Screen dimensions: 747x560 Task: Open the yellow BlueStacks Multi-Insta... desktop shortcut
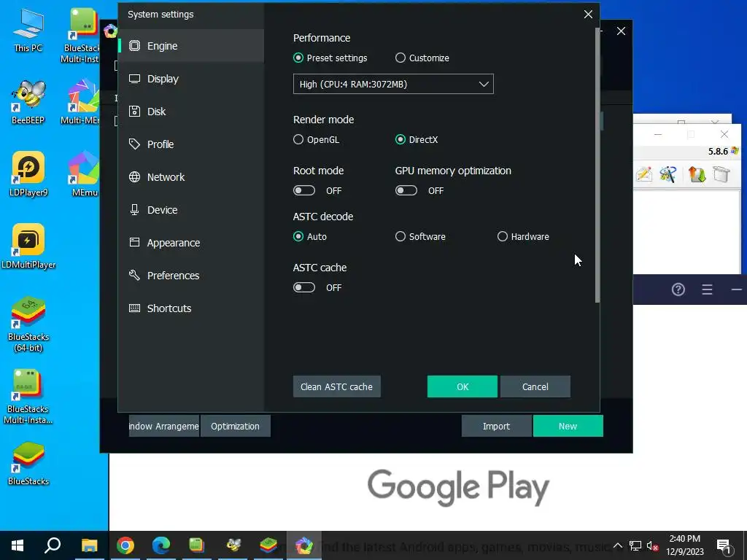(28, 396)
